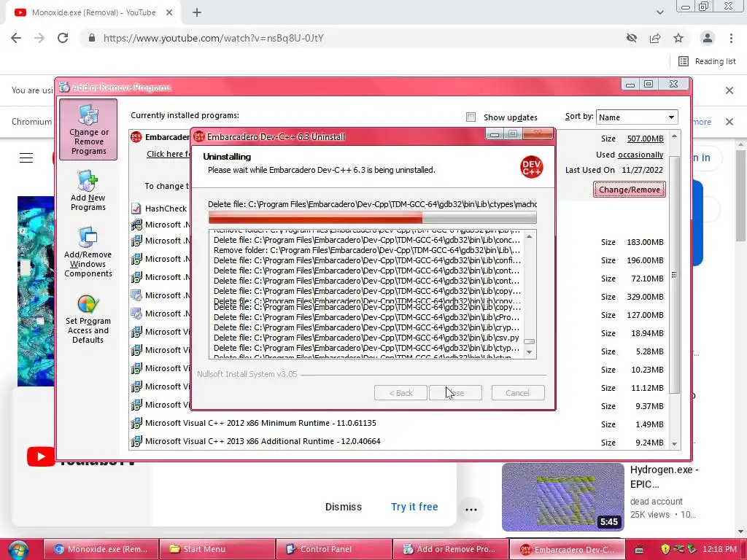Click Visual C++ 2012 x86 Minimum Runtime icon

[x=136, y=423]
